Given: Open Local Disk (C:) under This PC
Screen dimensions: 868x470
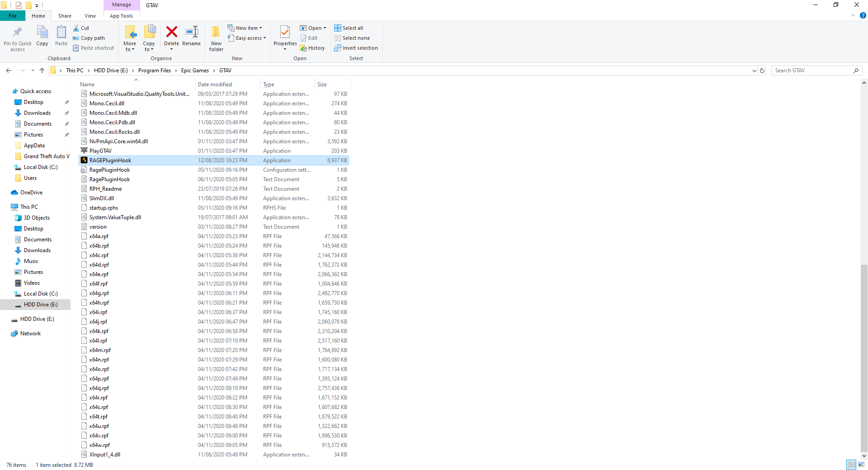Looking at the screenshot, I should click(37, 294).
